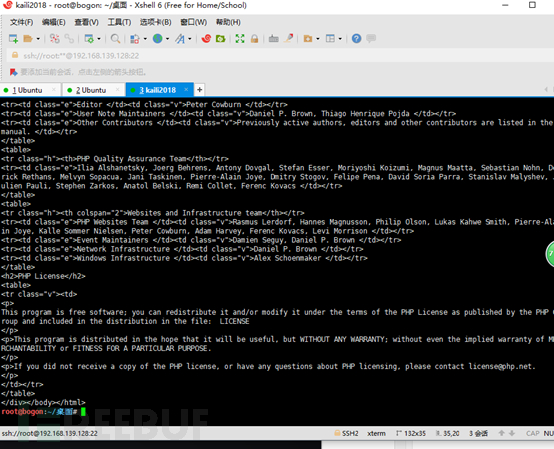Toggle full screen with green arrows icon
Viewport: 554px width, 449px height.
click(x=240, y=39)
